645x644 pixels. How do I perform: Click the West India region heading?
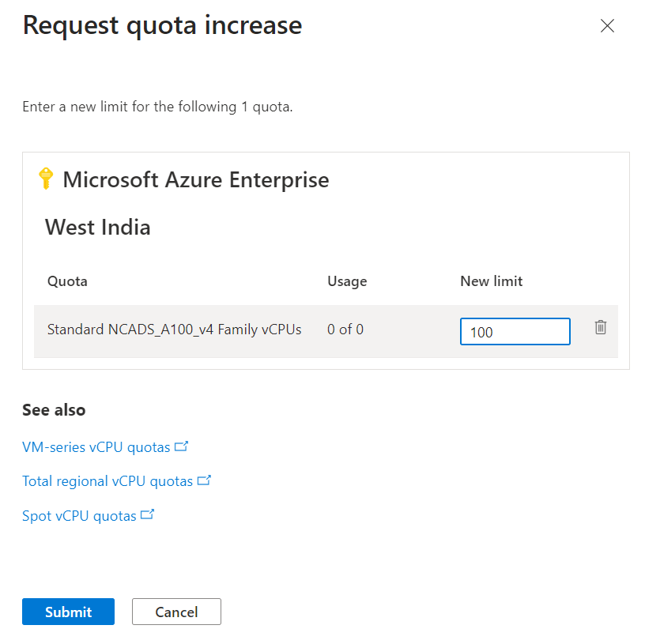pos(98,227)
